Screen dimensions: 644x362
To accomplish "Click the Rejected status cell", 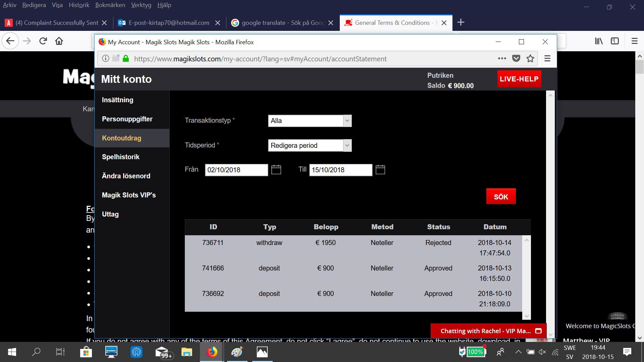I will (438, 243).
